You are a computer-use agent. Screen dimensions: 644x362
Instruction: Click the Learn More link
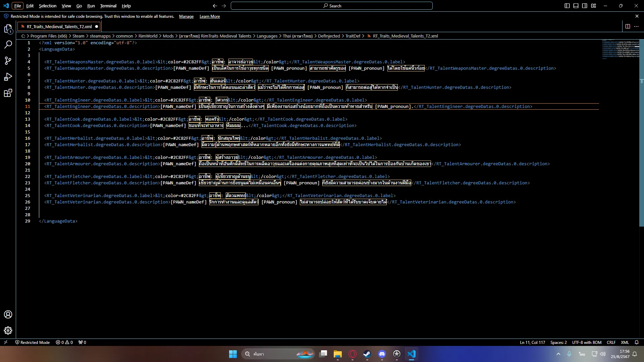point(210,16)
